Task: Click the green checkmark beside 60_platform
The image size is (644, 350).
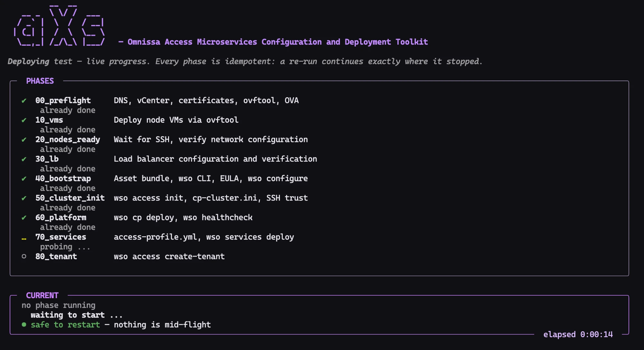Action: click(24, 218)
